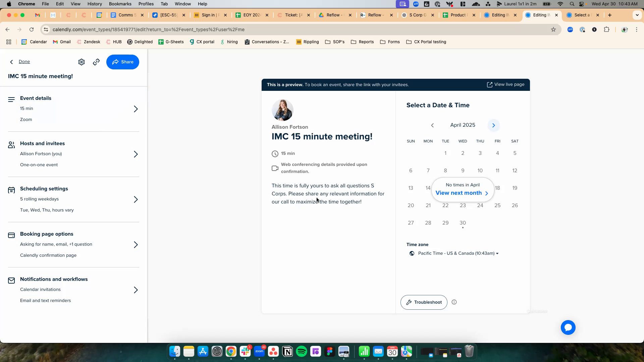
Task: Bookmark page with star icon
Action: 553,29
